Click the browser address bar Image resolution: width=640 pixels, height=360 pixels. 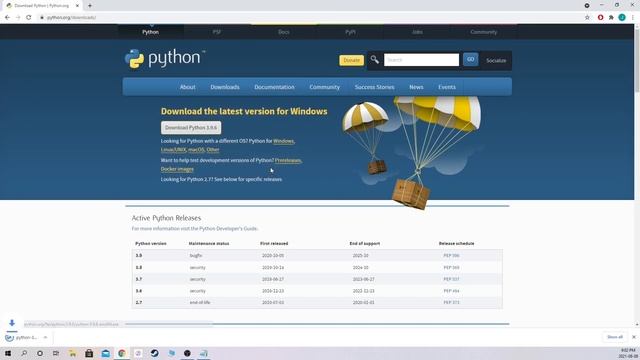point(310,18)
